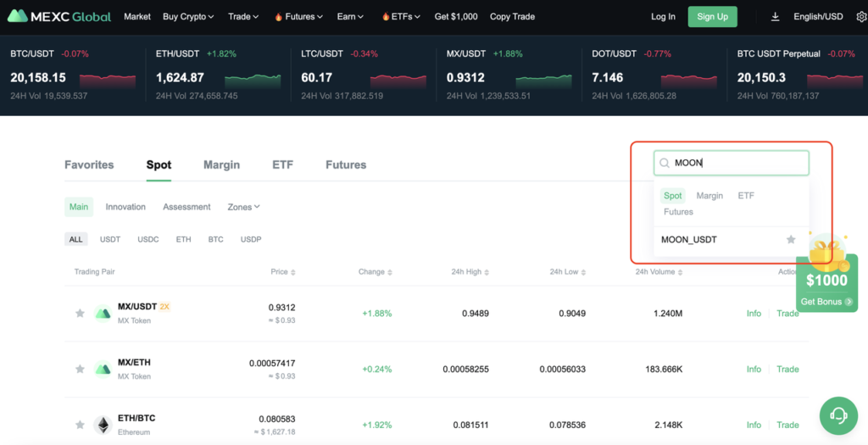Click the Log In link

[x=663, y=17]
